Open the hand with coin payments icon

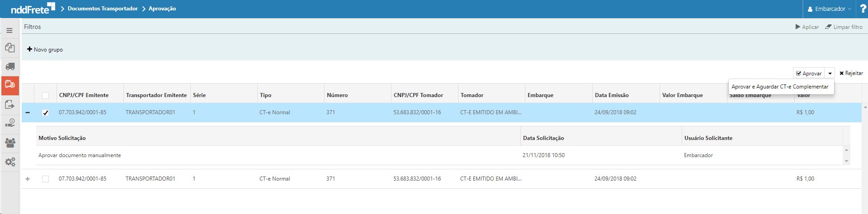coord(10,123)
